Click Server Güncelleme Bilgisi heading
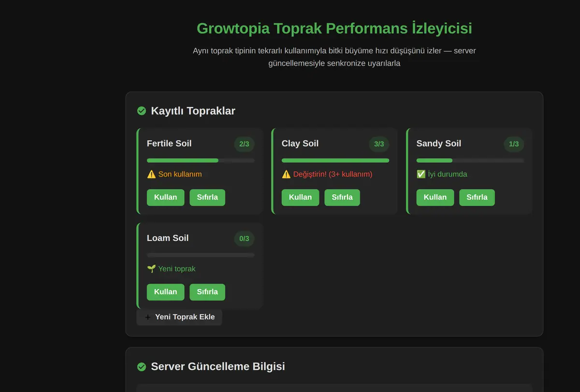 click(218, 367)
